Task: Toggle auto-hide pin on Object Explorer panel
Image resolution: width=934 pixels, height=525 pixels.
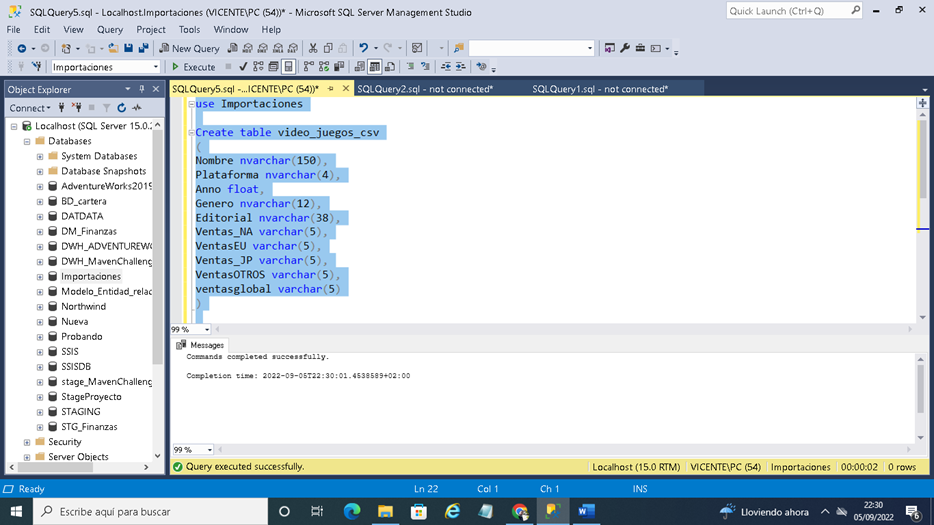Action: (141, 89)
